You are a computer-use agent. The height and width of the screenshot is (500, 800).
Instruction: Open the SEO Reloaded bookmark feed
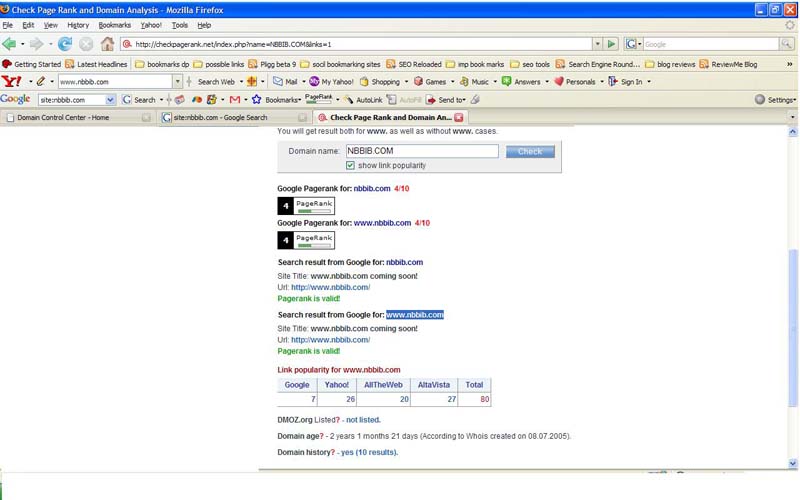[414, 64]
